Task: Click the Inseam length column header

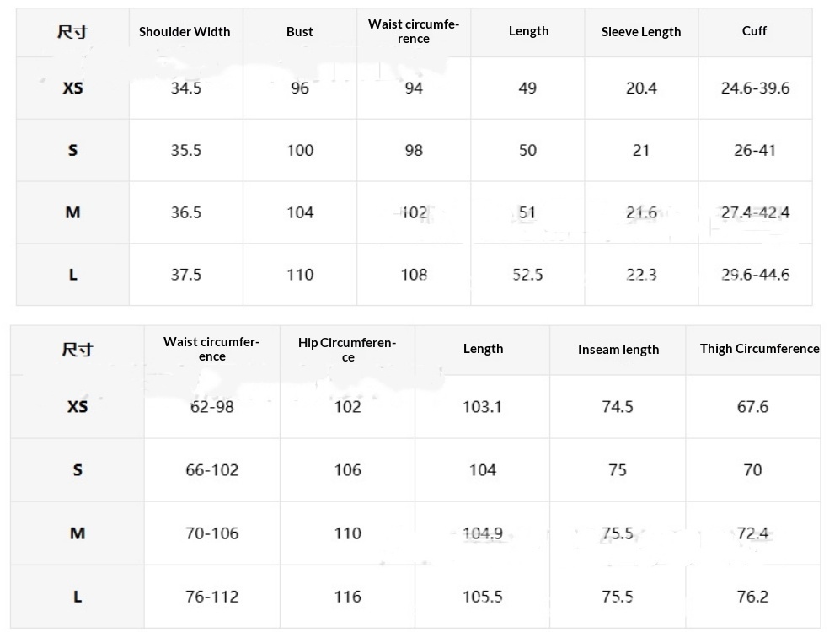Action: point(618,350)
